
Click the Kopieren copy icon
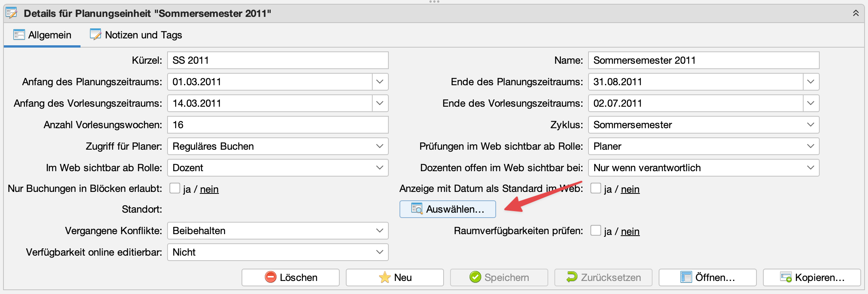(x=786, y=277)
